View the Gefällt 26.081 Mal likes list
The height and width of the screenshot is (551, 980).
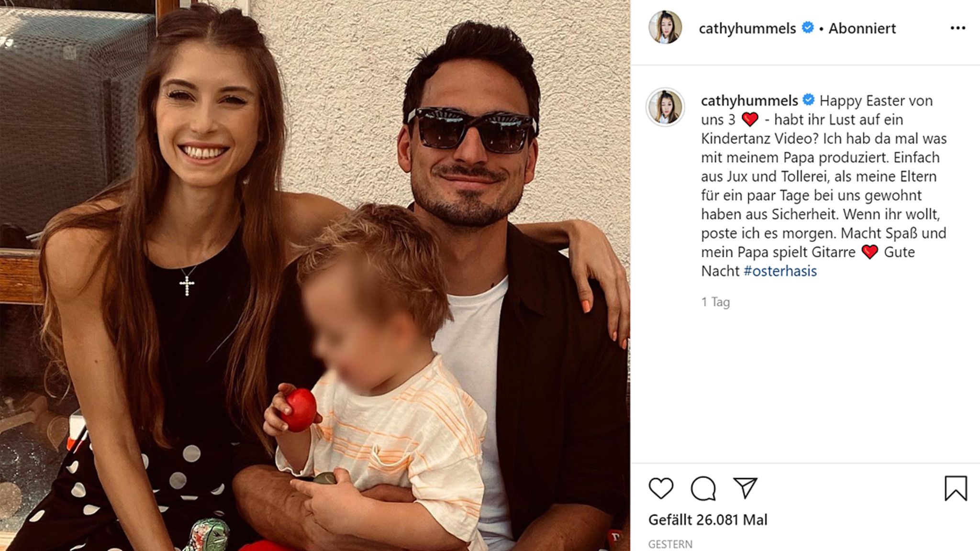[x=708, y=519]
